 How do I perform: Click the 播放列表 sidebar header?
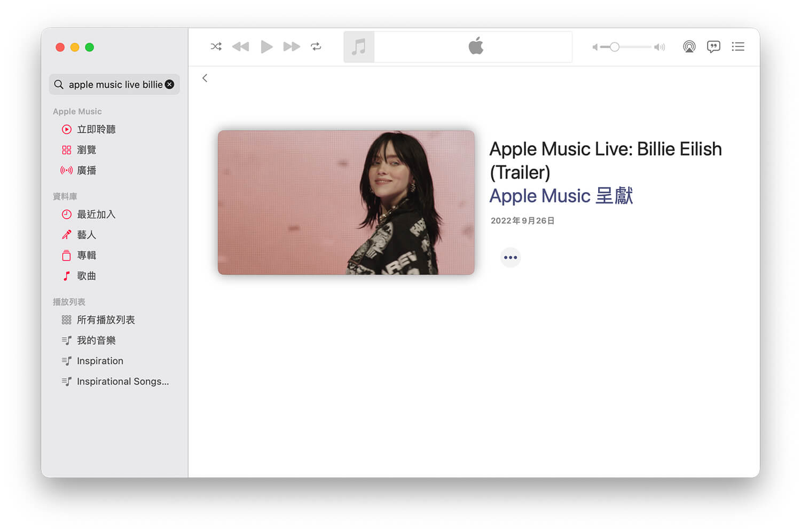tap(69, 302)
